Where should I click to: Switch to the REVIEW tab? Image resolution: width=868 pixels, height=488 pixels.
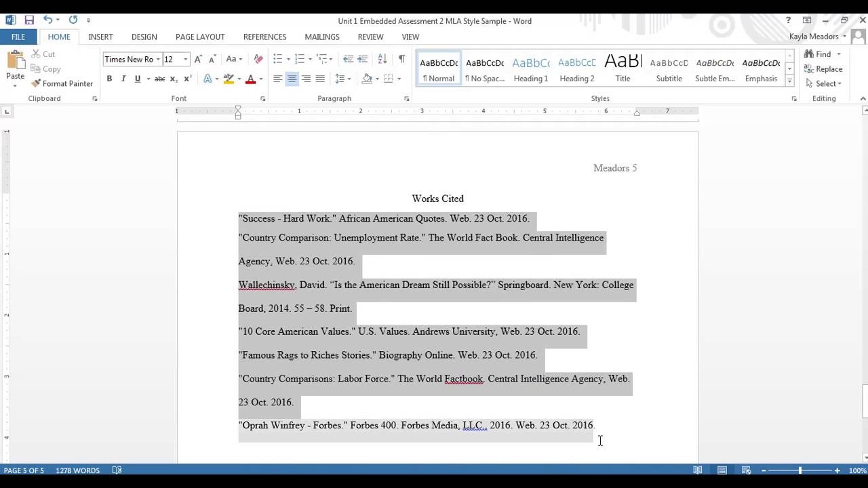point(371,37)
